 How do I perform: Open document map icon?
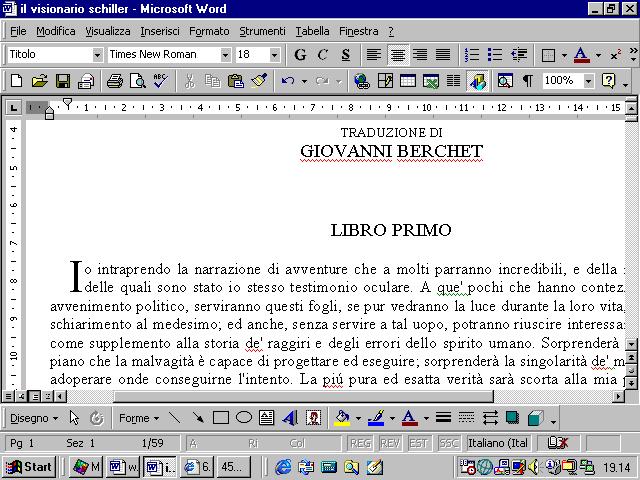click(505, 81)
